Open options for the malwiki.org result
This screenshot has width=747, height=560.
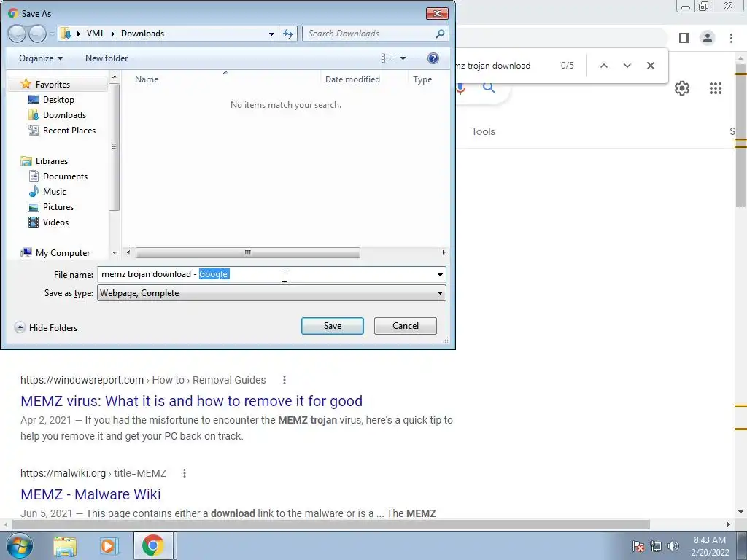[185, 473]
